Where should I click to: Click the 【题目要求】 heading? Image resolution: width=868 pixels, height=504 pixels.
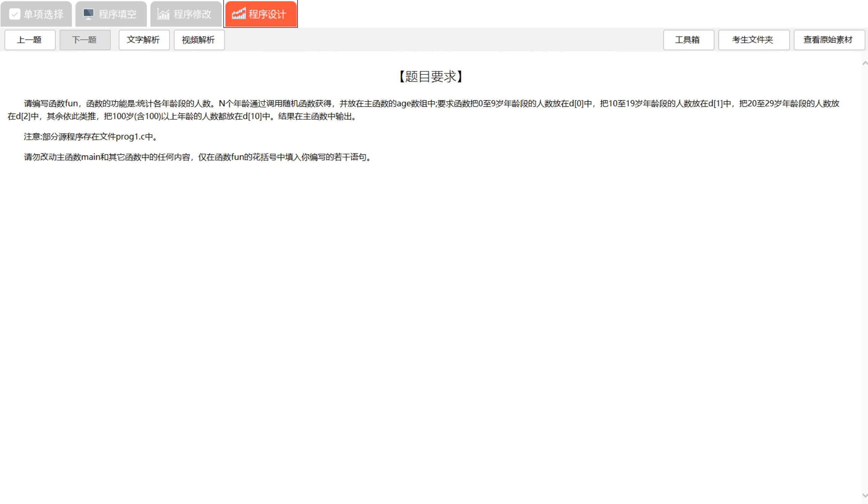(431, 77)
